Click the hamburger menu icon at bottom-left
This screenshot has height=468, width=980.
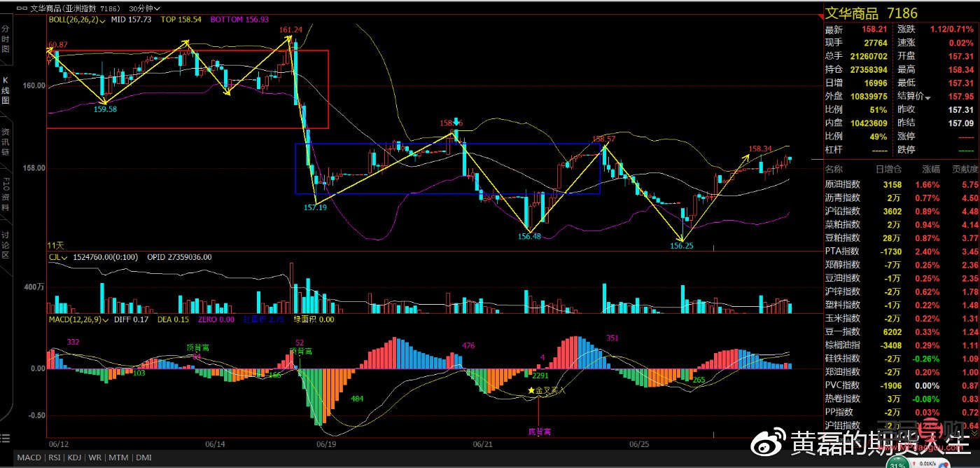pos(6,439)
